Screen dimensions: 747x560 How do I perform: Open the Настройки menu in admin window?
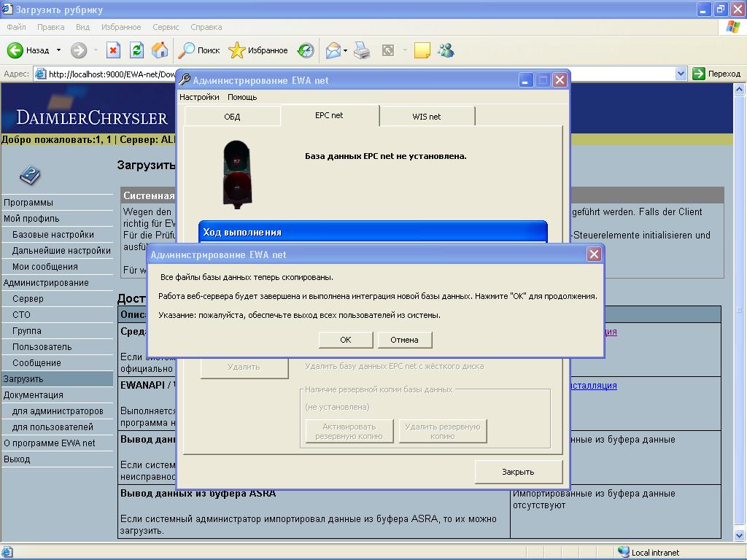pyautogui.click(x=199, y=97)
